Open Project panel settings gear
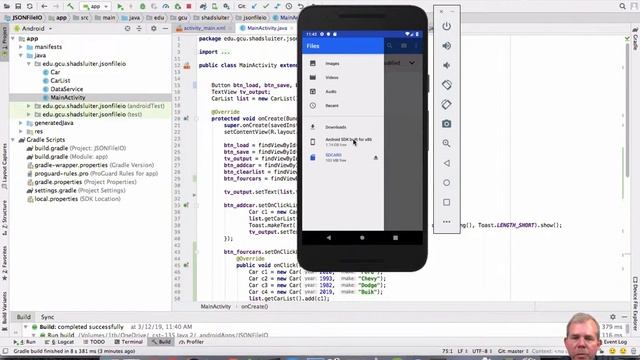640x360 pixels. [x=153, y=29]
